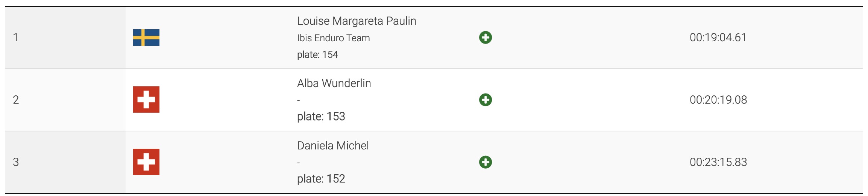Expand details for Louise Margareta Paulin
The width and height of the screenshot is (868, 196).
point(486,38)
